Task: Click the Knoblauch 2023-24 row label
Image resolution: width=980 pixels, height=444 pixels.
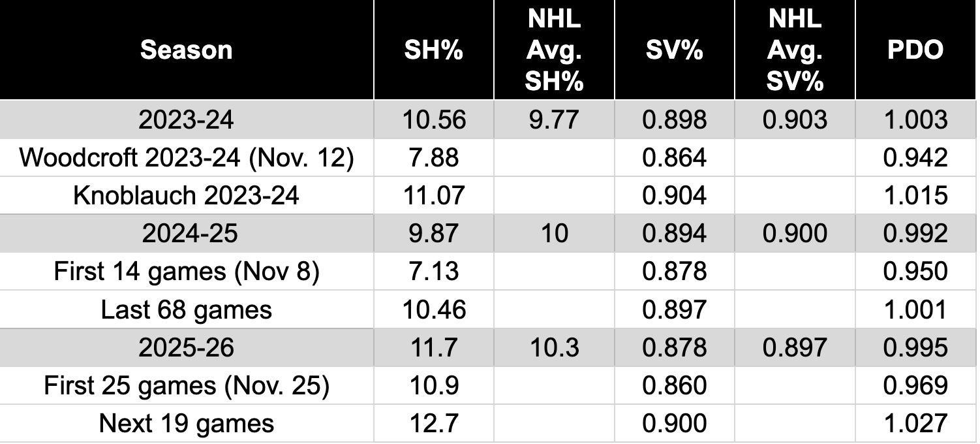Action: (x=186, y=195)
